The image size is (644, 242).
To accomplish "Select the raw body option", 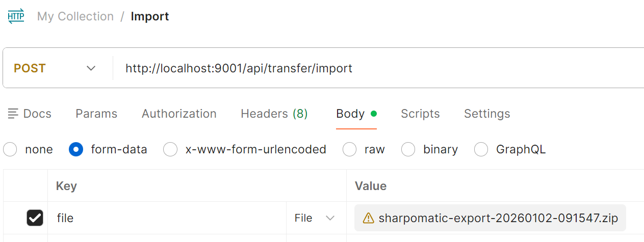I will 349,149.
